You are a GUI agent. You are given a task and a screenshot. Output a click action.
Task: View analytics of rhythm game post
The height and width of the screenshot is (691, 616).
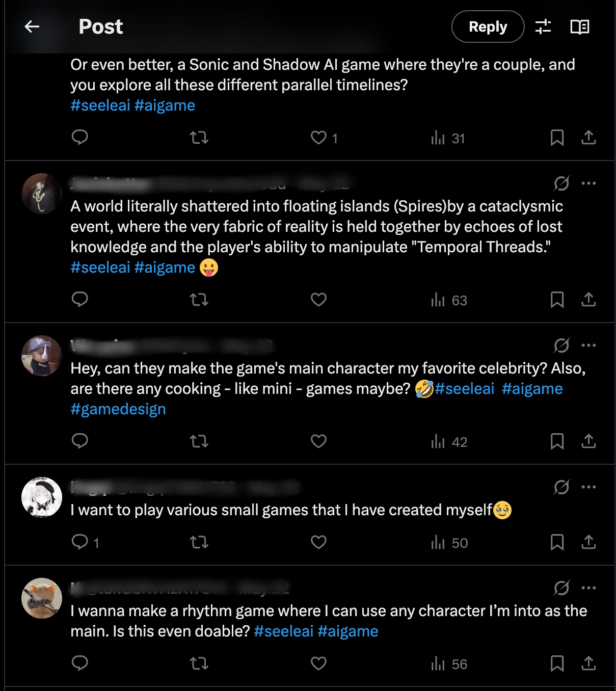click(x=449, y=663)
